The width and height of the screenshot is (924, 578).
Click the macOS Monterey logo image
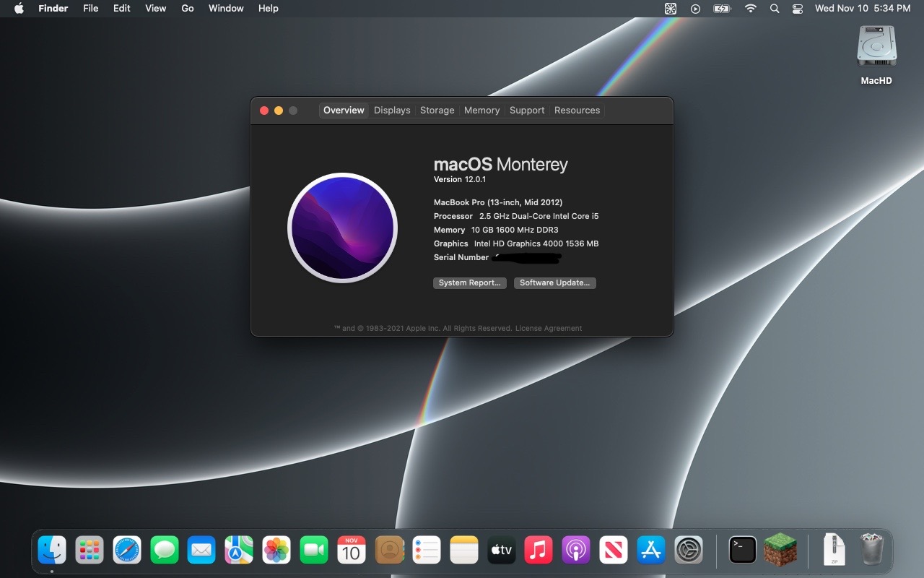pos(343,228)
